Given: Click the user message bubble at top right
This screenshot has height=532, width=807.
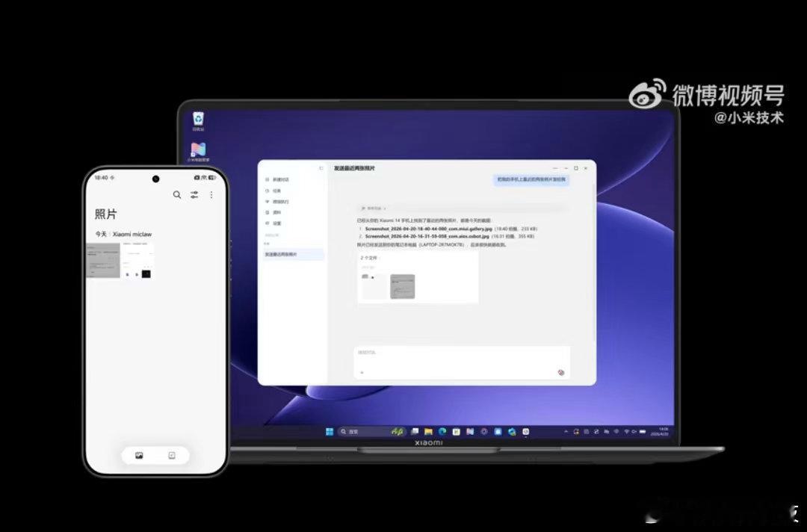Looking at the screenshot, I should coord(531,179).
